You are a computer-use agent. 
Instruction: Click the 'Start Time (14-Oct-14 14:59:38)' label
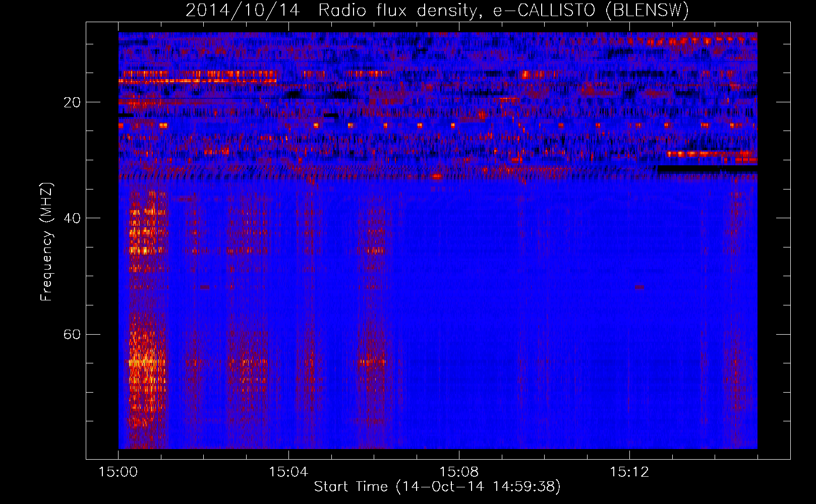437,487
